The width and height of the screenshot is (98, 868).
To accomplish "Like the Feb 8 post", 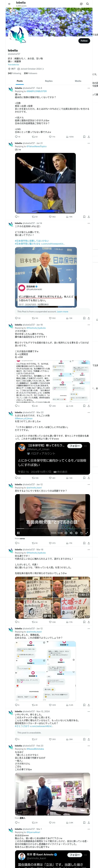I will 52,137.
